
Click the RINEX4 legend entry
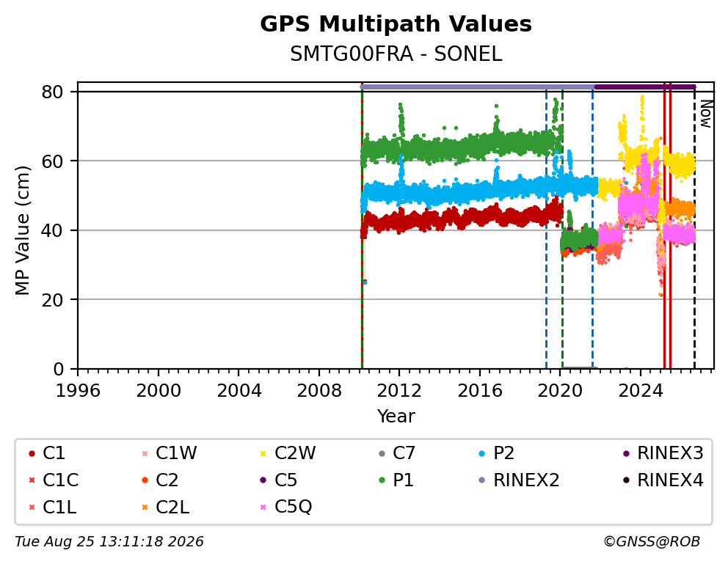coord(663,480)
